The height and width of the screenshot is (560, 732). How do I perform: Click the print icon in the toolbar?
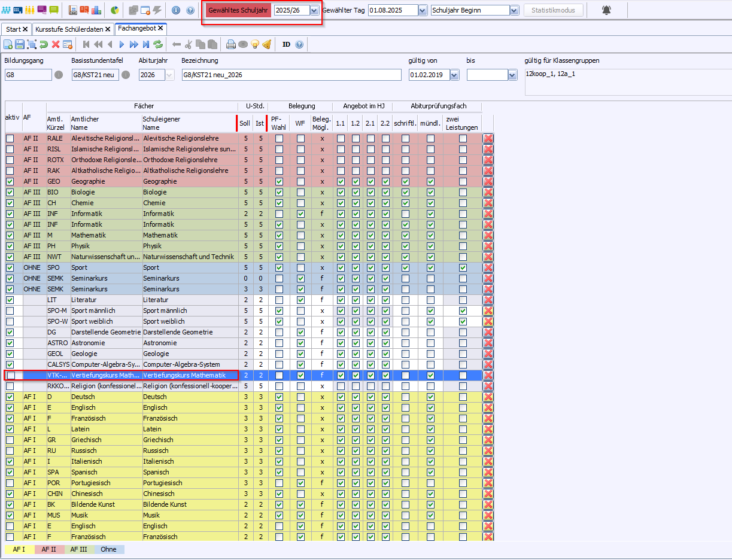230,44
